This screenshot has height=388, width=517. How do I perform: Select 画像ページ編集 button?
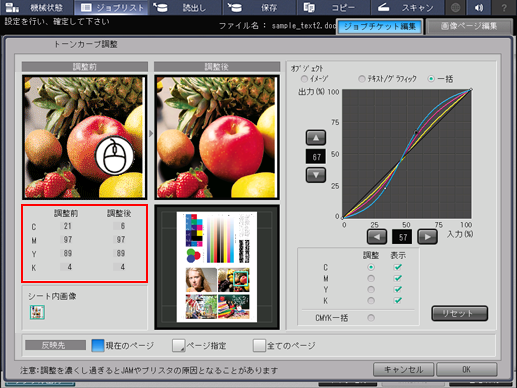point(469,27)
